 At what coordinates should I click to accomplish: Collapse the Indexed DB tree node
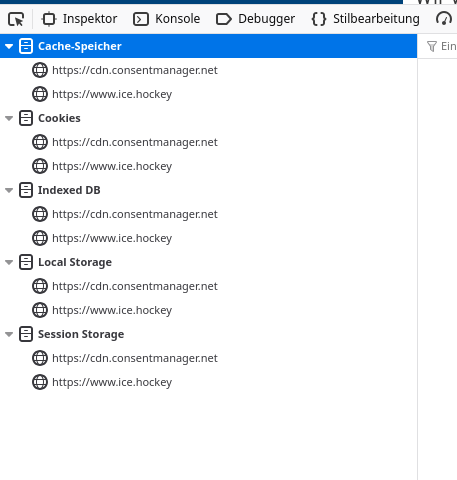tap(9, 190)
